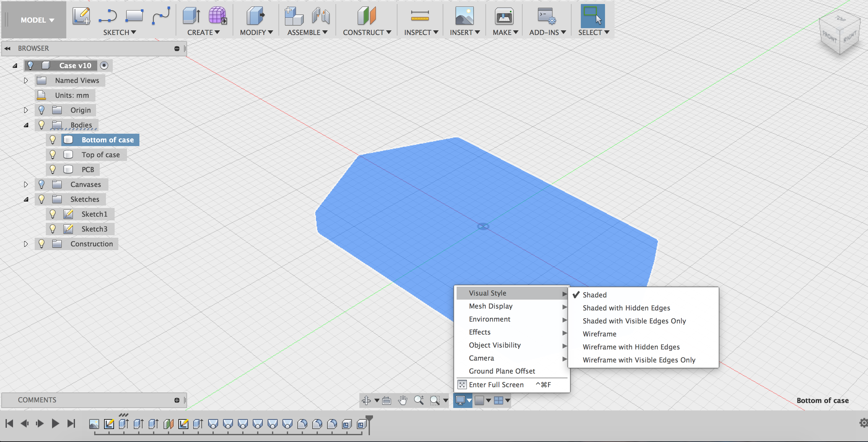Toggle visibility of the PCB body
The image size is (868, 442).
click(x=53, y=169)
